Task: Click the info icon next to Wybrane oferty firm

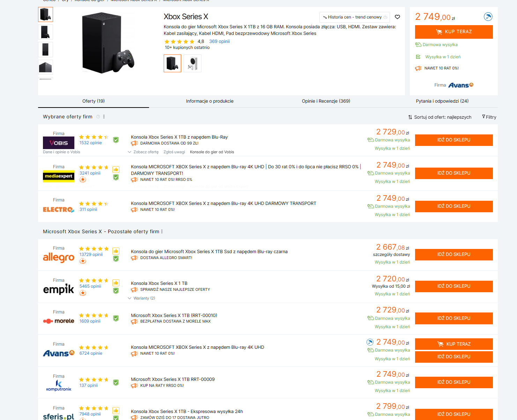Action: click(x=98, y=117)
